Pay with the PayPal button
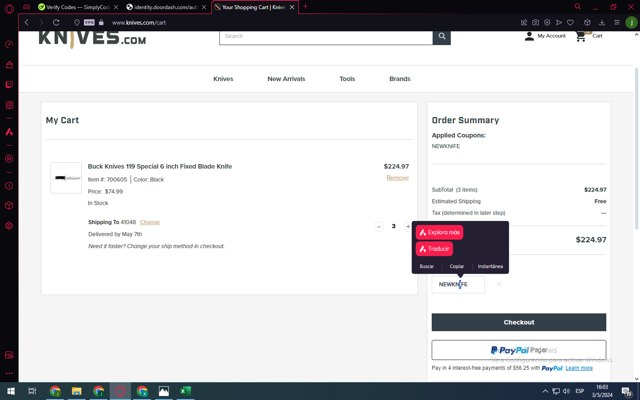 pos(519,350)
